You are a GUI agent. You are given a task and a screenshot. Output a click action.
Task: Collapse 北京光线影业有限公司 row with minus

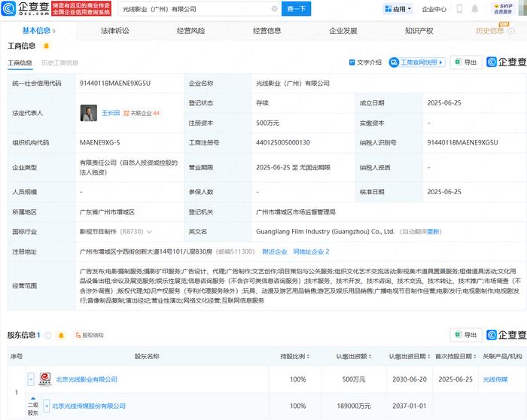click(31, 379)
